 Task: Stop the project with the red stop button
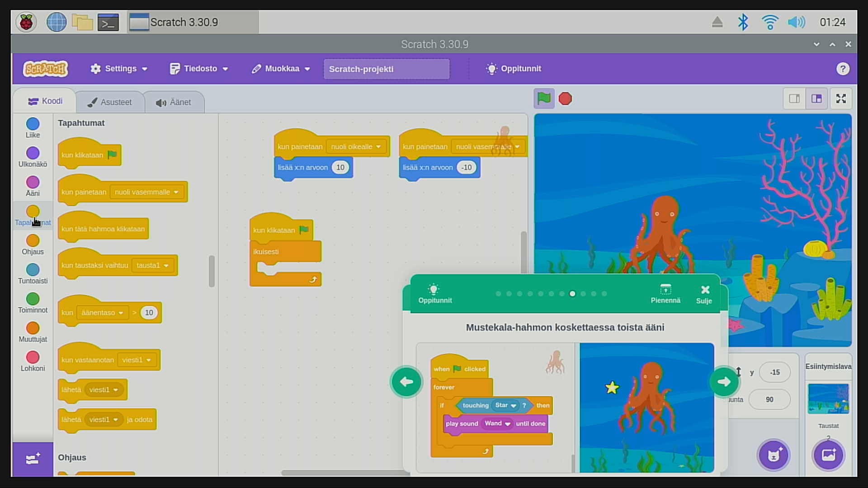coord(565,99)
